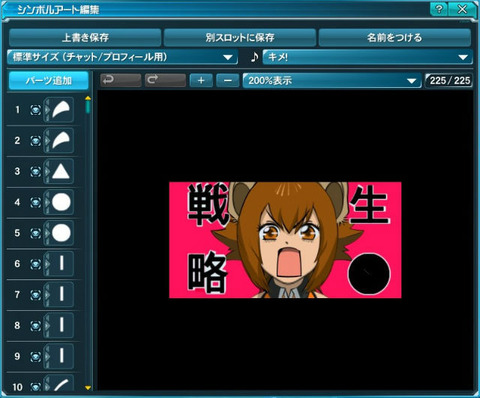Toggle visibility of layer 7

[36, 295]
